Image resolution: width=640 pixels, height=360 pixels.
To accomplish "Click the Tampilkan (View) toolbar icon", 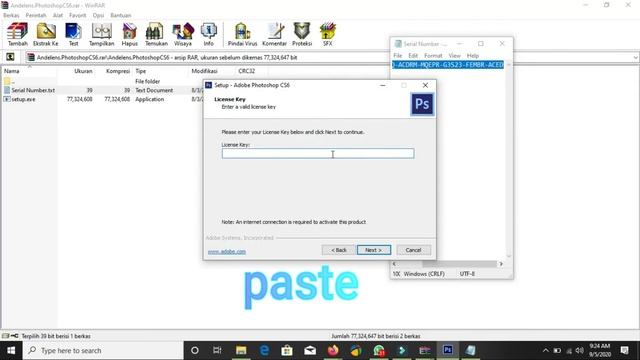I will (x=102, y=34).
